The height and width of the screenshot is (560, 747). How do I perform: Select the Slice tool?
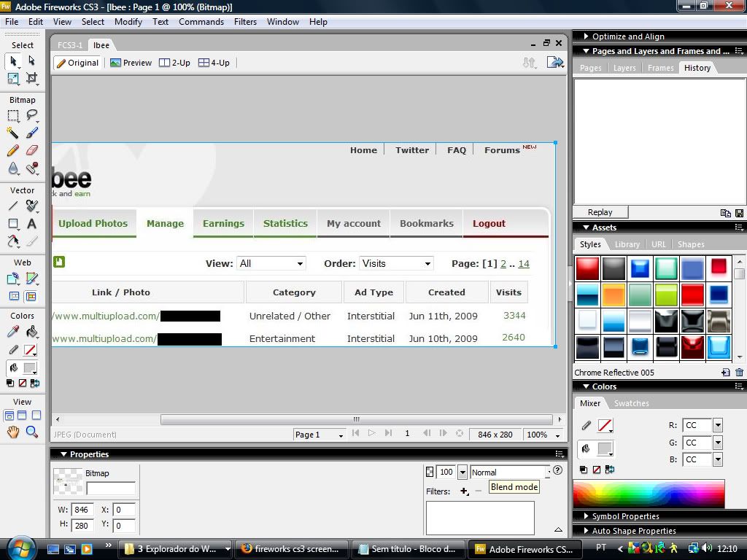coord(32,279)
